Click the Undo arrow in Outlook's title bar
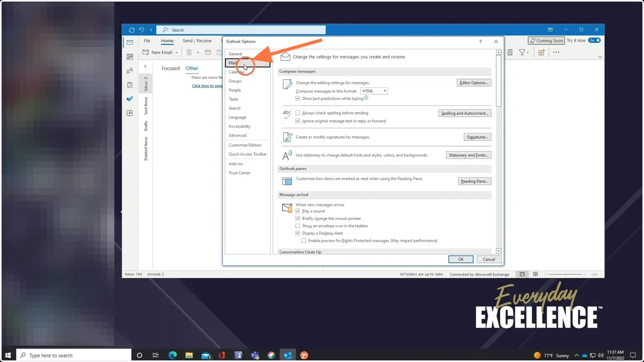Image resolution: width=644 pixels, height=362 pixels. click(142, 30)
